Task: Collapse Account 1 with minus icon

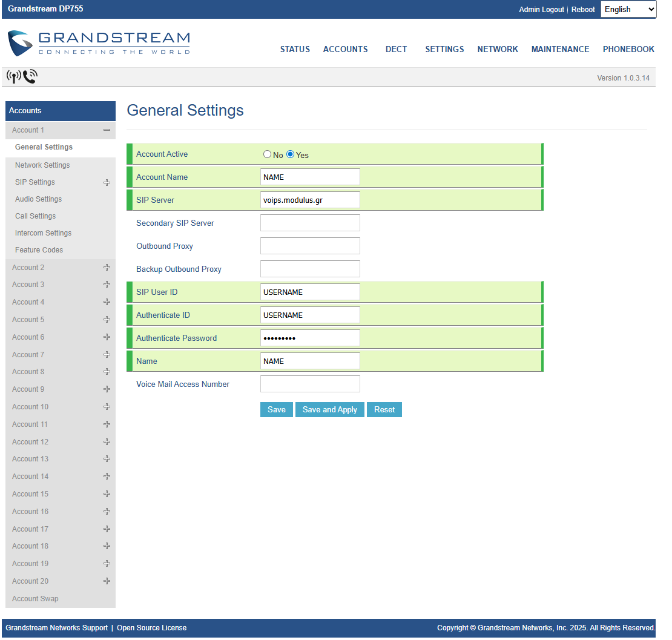Action: (107, 130)
